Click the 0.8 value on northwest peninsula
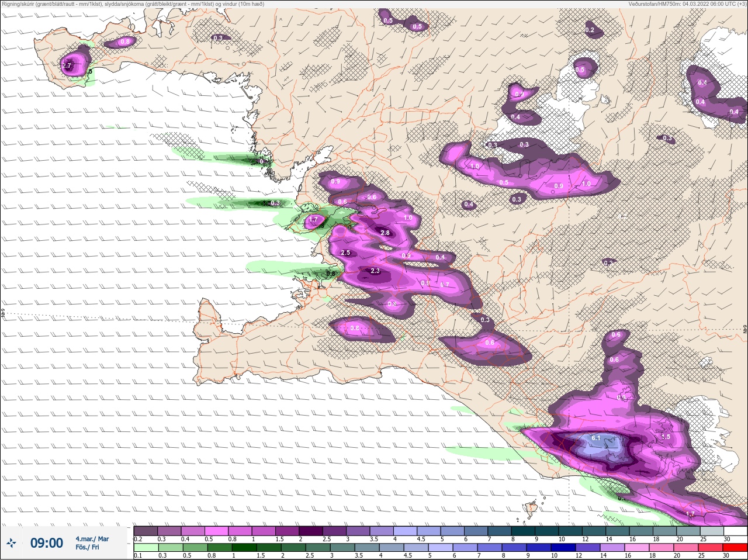 (125, 42)
